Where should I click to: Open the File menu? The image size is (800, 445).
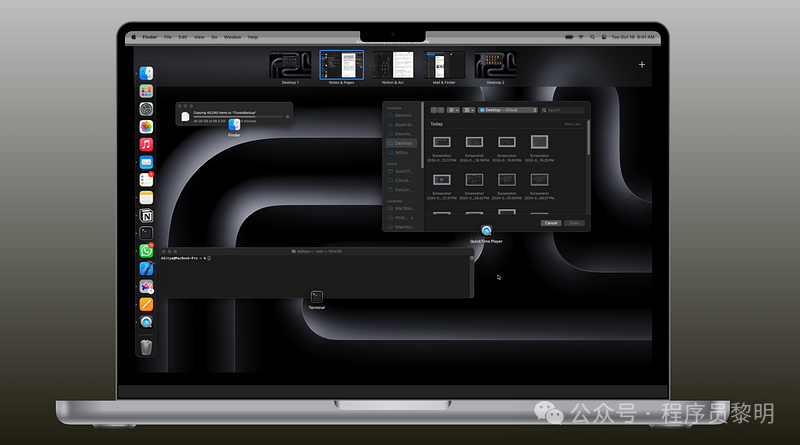(x=168, y=37)
